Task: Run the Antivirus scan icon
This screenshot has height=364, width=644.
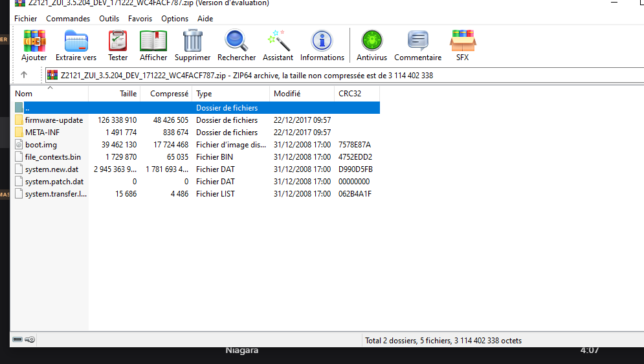Action: 372,41
